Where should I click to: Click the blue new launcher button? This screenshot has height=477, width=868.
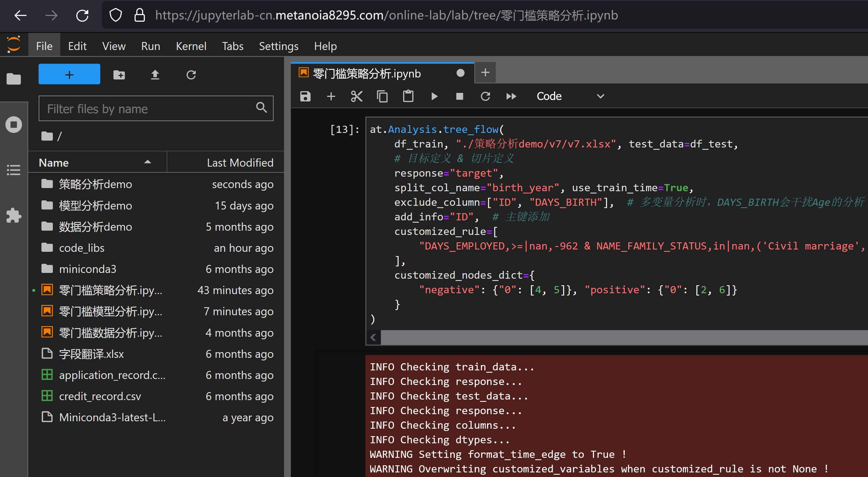click(69, 75)
